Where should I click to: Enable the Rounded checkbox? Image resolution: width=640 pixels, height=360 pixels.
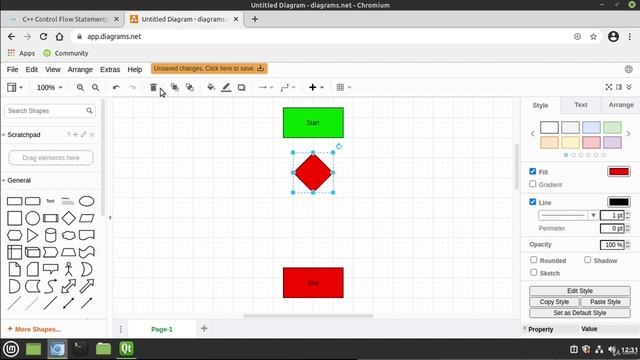tap(533, 260)
